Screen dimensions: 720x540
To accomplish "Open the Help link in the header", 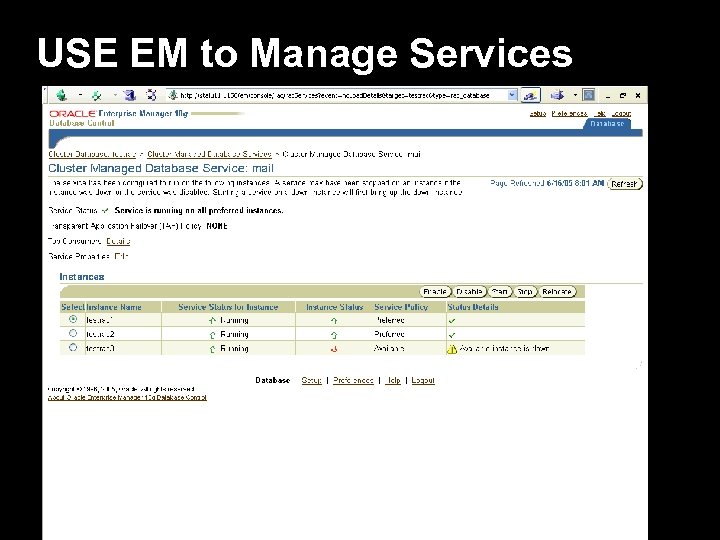I will (600, 113).
